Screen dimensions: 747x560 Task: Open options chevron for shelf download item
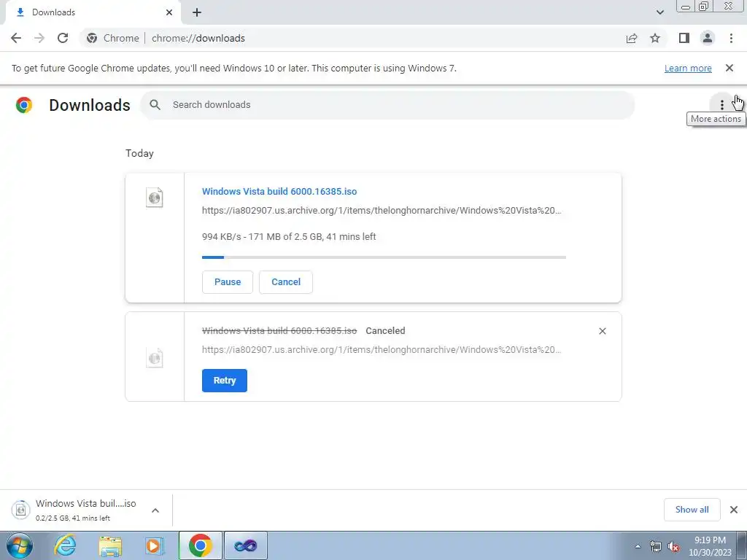(155, 510)
